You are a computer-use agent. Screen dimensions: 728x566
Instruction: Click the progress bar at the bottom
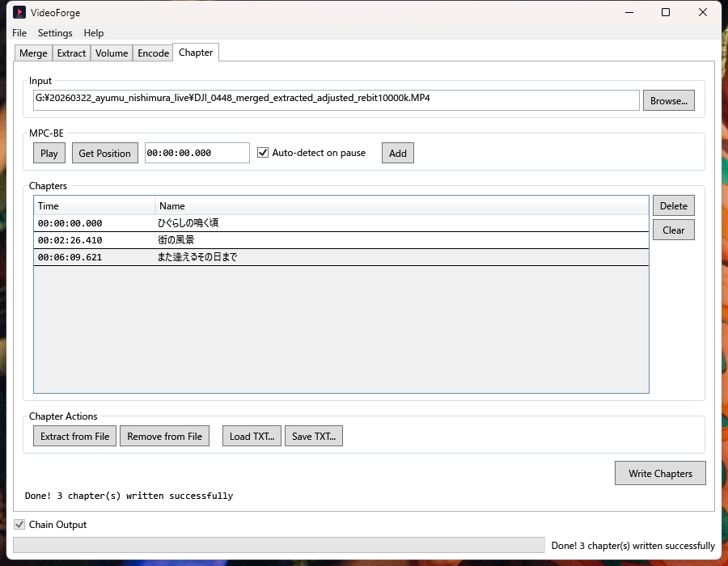tap(278, 546)
